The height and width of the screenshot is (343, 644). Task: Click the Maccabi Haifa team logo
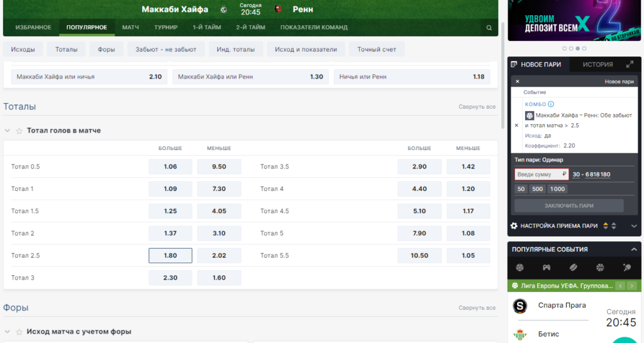(x=224, y=9)
